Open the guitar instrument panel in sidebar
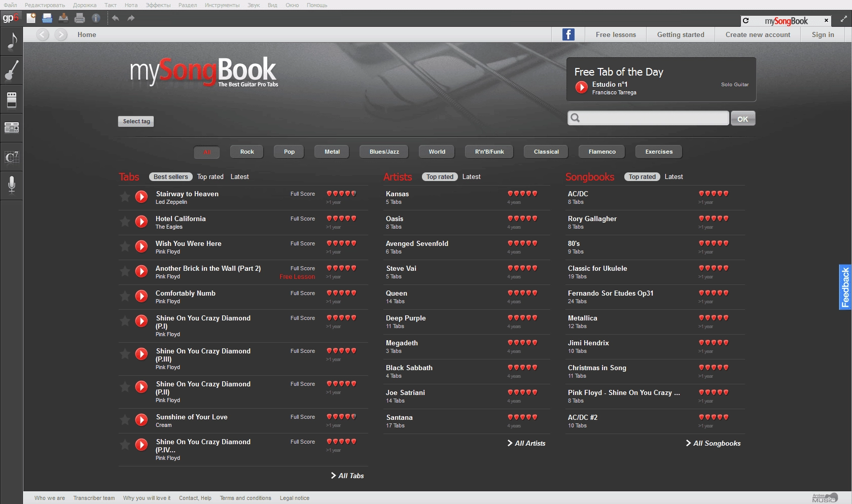Screen dimensions: 852x504 12,70
